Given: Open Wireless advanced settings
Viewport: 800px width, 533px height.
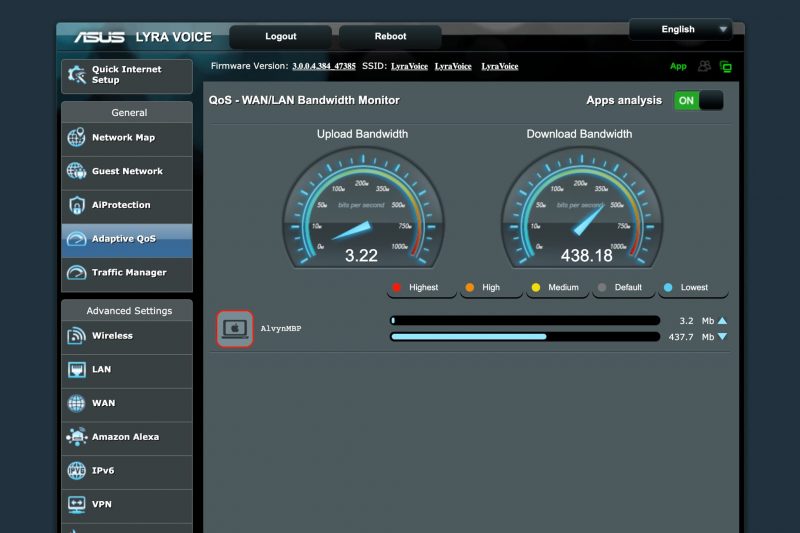Looking at the screenshot, I should (x=127, y=336).
